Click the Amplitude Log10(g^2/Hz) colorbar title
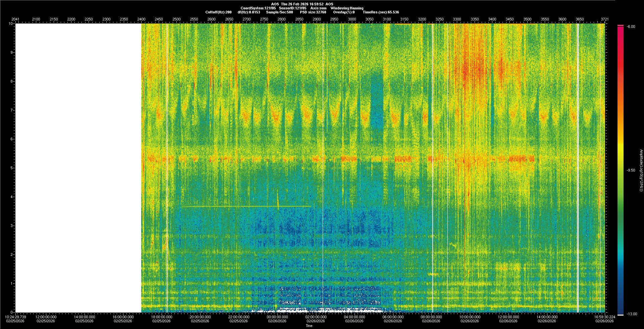644x329 pixels. click(641, 170)
